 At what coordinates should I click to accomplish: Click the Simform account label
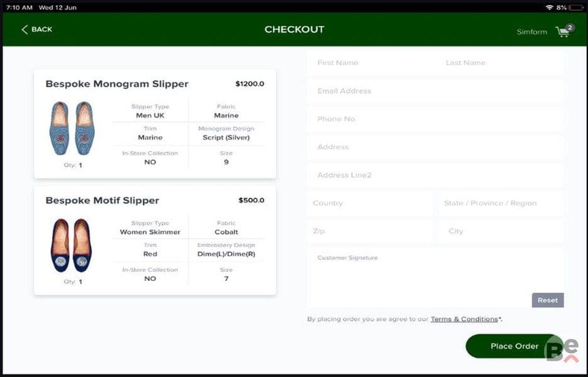pyautogui.click(x=531, y=32)
